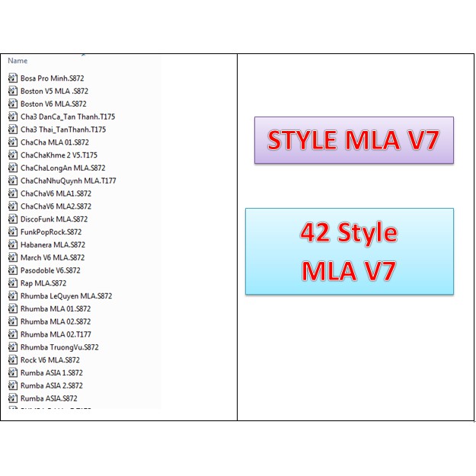Click the icon beside Rhumba LeQuyen MLA.S872
Image resolution: width=476 pixels, height=476 pixels.
point(13,296)
